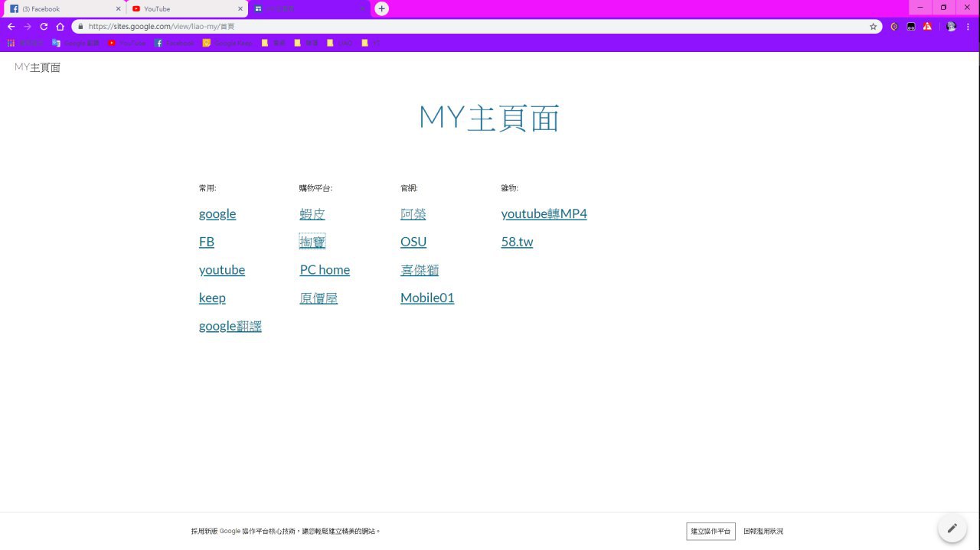Screen dimensions: 980x550
Task: Minimize the Chrome window
Action: [x=920, y=7]
